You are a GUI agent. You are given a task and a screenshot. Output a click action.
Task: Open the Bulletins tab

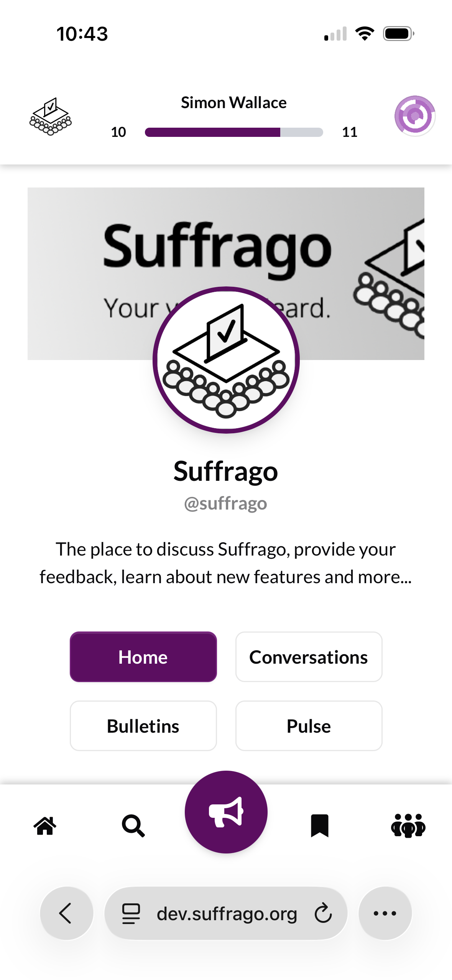click(x=143, y=726)
